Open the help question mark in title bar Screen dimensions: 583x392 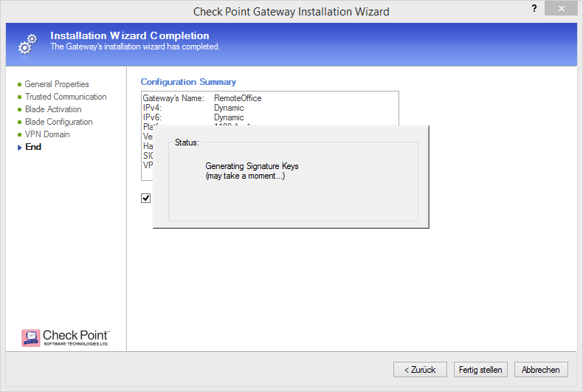(x=533, y=7)
